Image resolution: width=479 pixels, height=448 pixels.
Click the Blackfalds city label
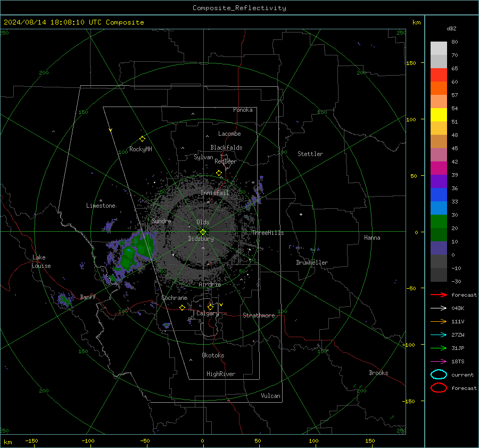click(226, 148)
